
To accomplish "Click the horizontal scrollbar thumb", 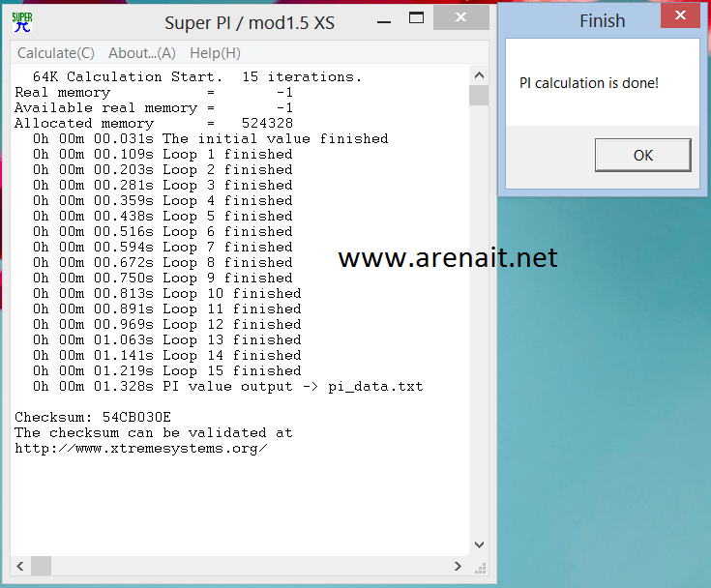I will (x=41, y=566).
